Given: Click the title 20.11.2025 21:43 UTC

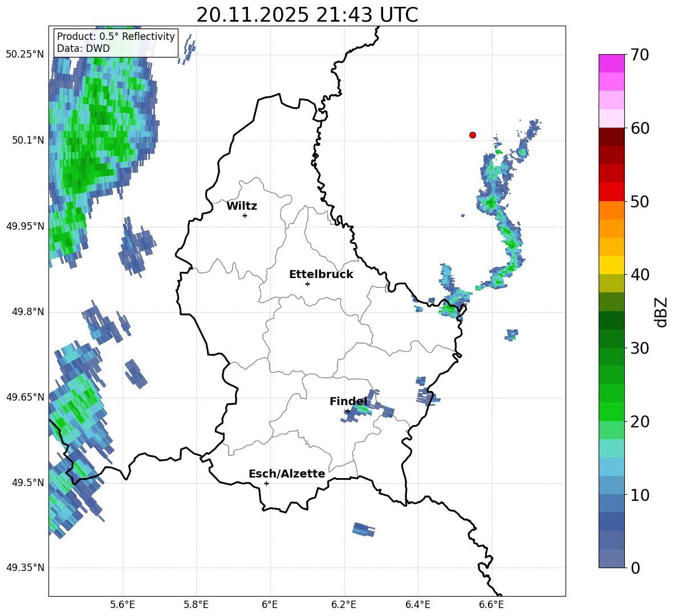Looking at the screenshot, I should [307, 15].
